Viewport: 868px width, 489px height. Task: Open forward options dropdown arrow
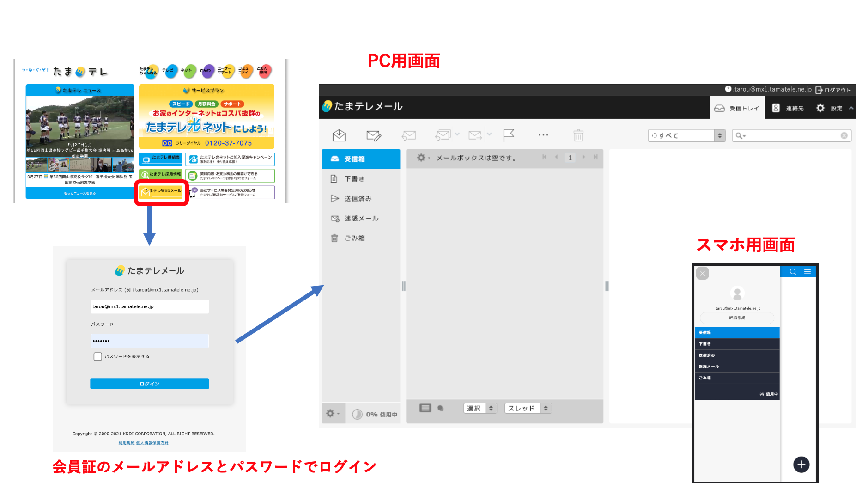click(489, 134)
